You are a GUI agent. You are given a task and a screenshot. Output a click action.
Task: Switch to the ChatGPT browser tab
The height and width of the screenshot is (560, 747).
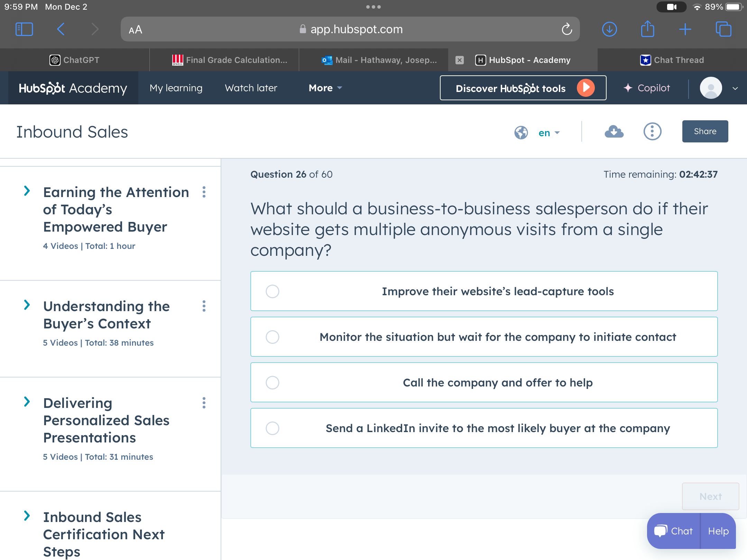click(x=75, y=60)
